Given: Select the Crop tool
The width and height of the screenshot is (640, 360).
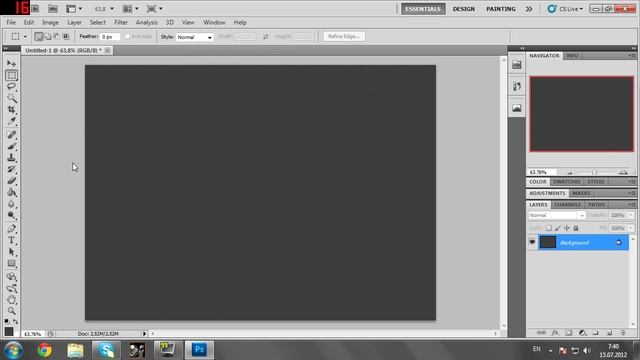Looking at the screenshot, I should [x=11, y=109].
